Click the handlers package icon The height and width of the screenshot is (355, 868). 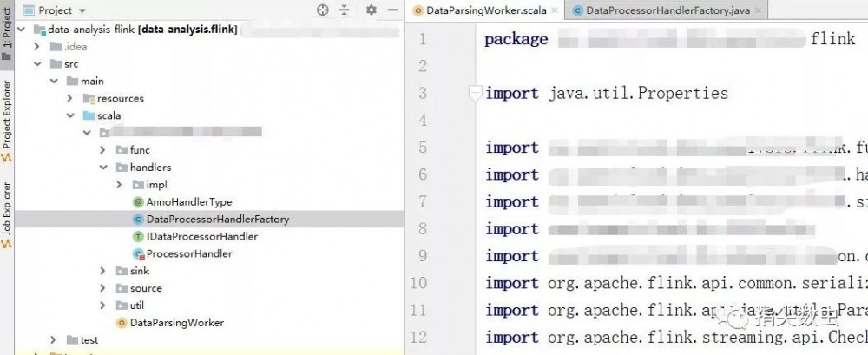click(x=122, y=167)
